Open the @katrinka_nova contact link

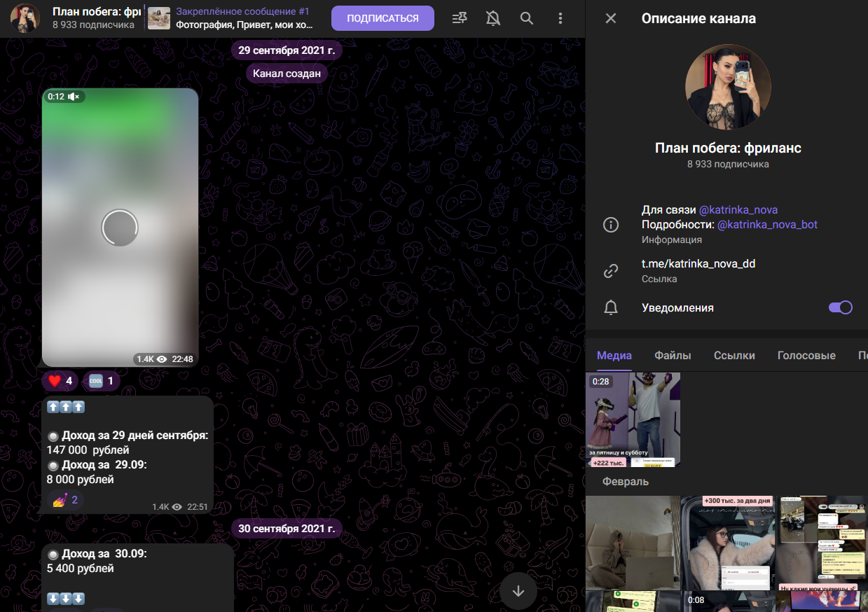point(738,210)
